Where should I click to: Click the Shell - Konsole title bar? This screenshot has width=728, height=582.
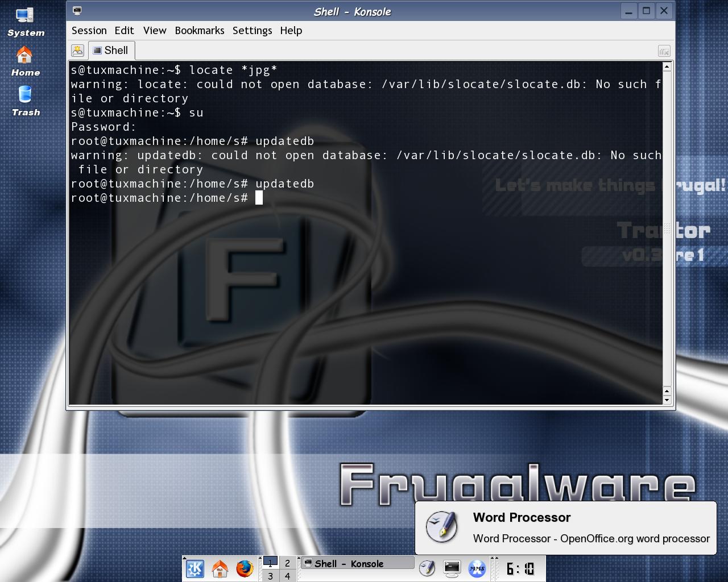coord(352,11)
